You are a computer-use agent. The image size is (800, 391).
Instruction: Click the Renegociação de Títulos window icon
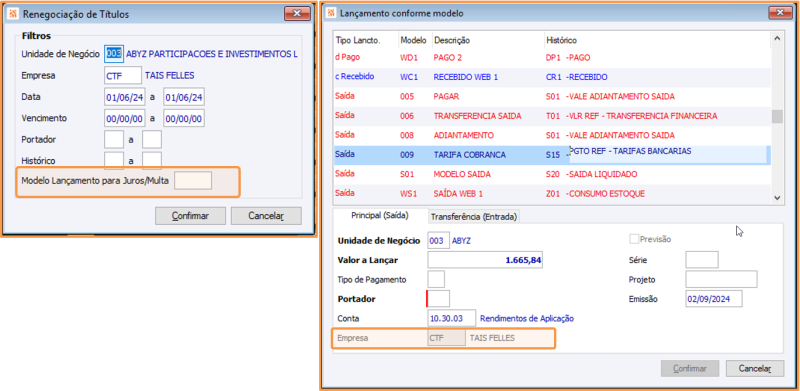click(13, 14)
